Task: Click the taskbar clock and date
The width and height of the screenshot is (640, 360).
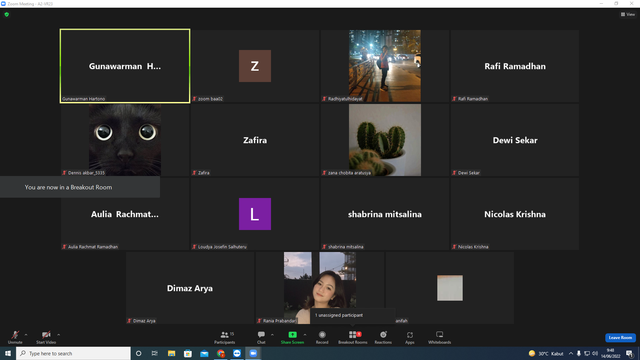Action: click(x=611, y=353)
